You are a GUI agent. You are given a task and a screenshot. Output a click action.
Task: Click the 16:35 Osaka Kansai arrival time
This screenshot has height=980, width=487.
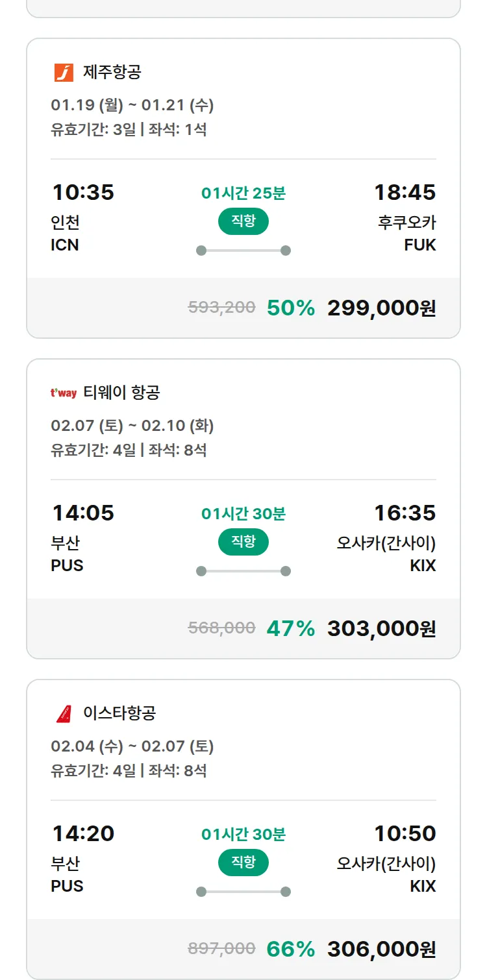(405, 513)
